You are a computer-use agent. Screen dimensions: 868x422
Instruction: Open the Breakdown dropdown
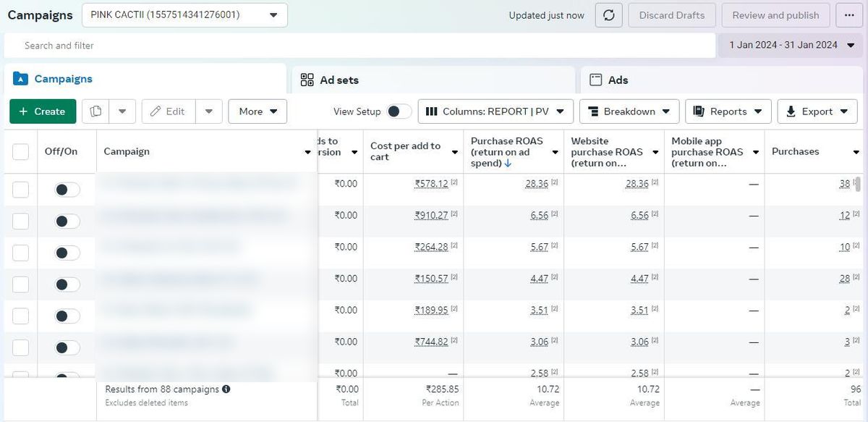point(629,111)
